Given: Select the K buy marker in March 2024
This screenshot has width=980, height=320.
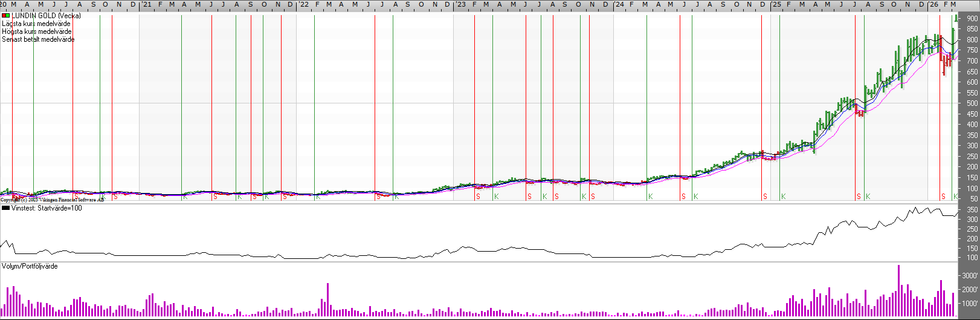Looking at the screenshot, I should [x=650, y=197].
